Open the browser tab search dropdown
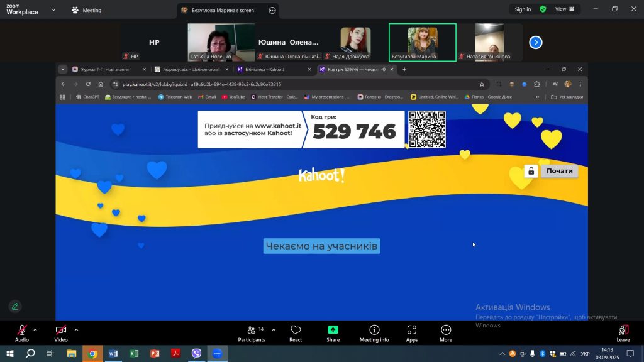 click(x=62, y=69)
